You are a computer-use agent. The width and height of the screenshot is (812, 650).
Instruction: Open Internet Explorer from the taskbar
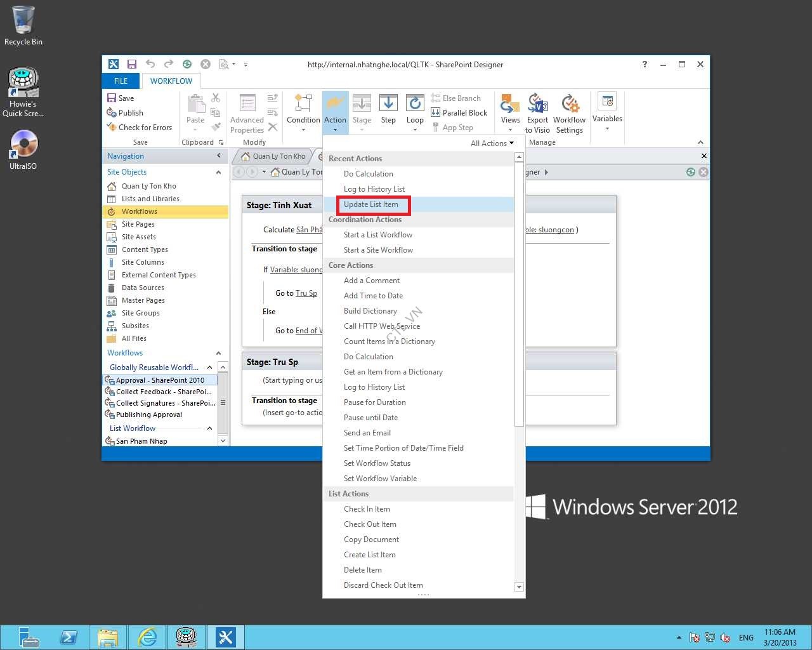[147, 637]
